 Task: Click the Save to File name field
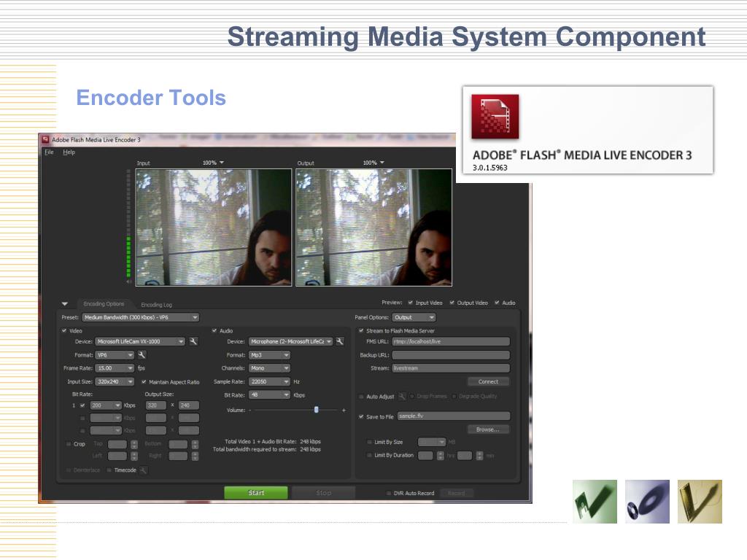(454, 416)
